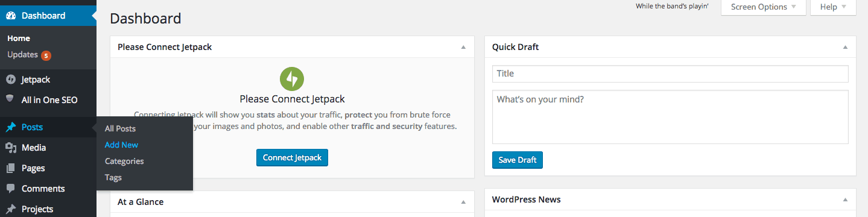Click the Quick Draft panel title
This screenshot has height=217, width=868.
click(515, 47)
